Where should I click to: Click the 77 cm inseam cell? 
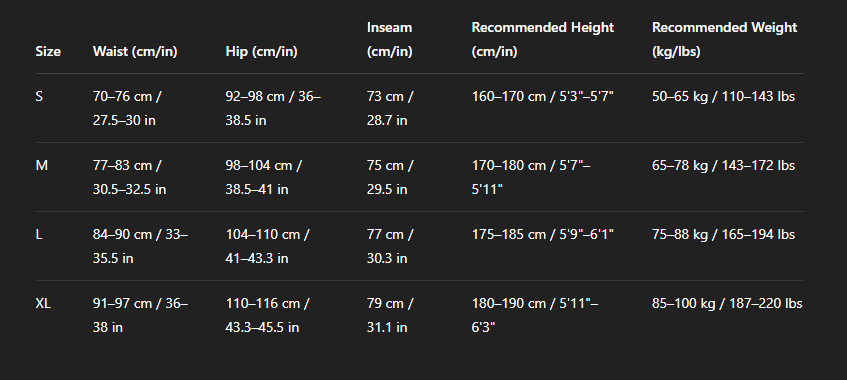point(390,246)
